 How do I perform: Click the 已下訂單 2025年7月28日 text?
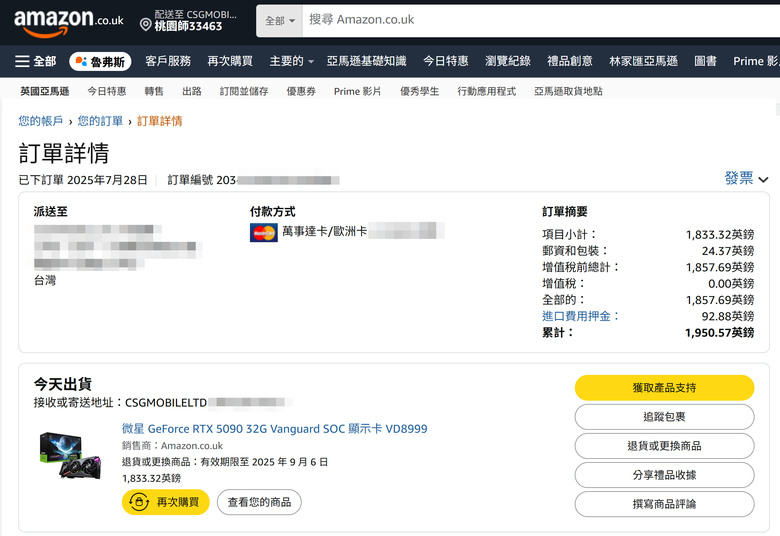[83, 180]
